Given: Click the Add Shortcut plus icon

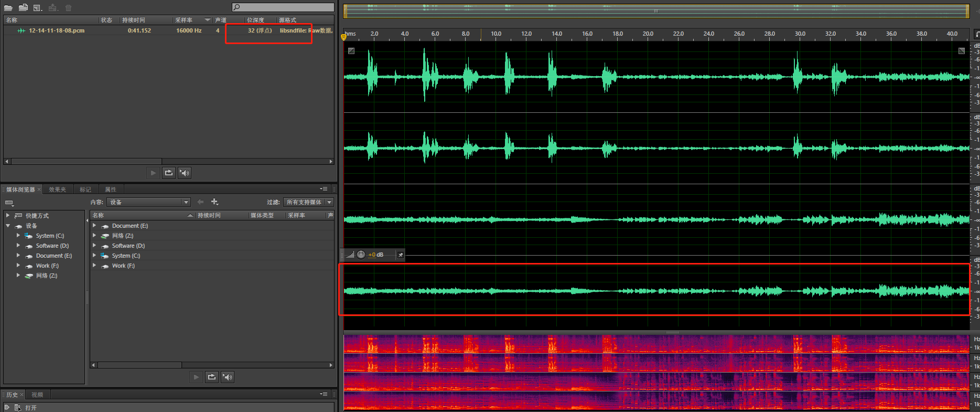Looking at the screenshot, I should (214, 202).
